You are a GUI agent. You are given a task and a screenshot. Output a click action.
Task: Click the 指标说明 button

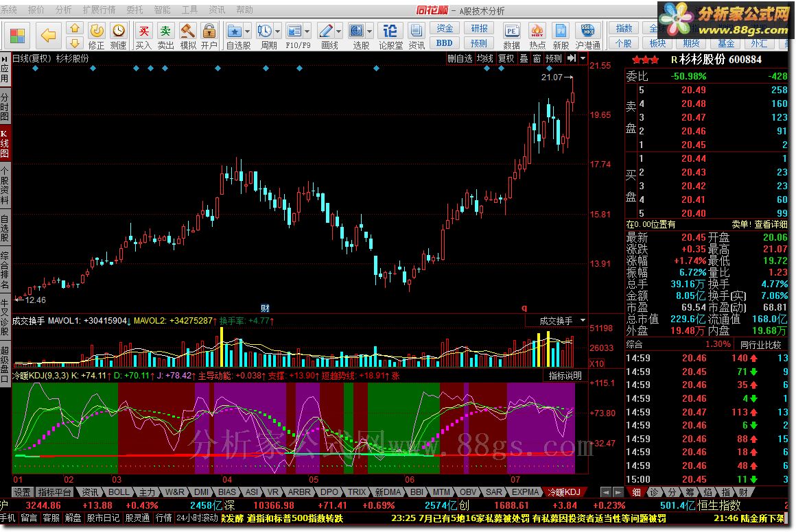(x=565, y=376)
